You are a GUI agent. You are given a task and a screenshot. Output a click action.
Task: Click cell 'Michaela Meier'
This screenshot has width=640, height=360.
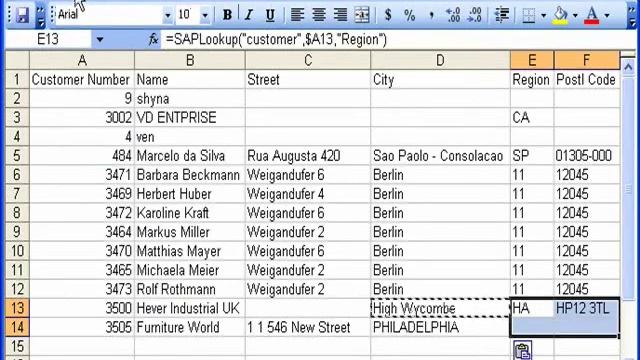pos(190,270)
